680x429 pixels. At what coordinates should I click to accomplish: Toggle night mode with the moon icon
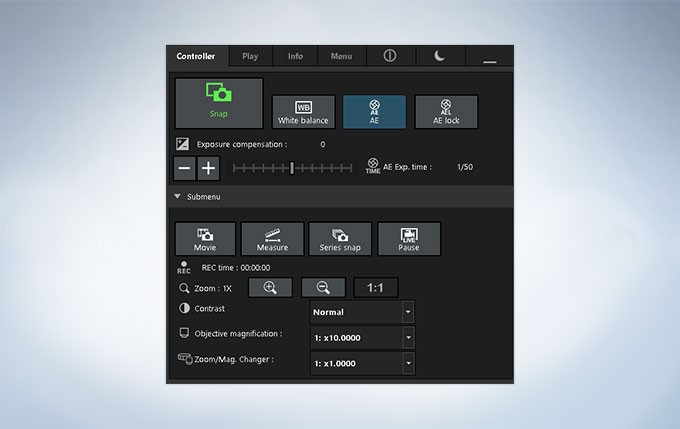pyautogui.click(x=440, y=56)
